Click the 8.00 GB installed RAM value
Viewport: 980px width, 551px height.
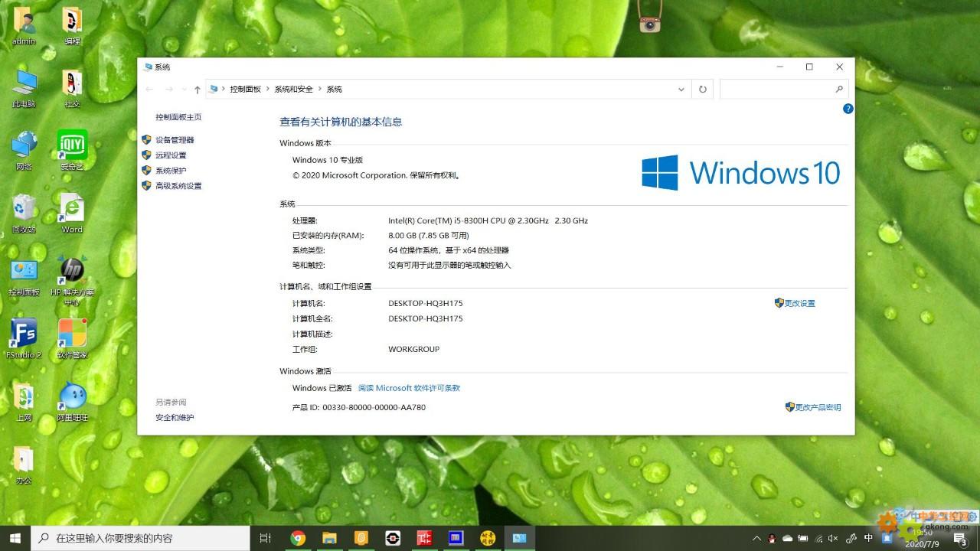point(429,236)
